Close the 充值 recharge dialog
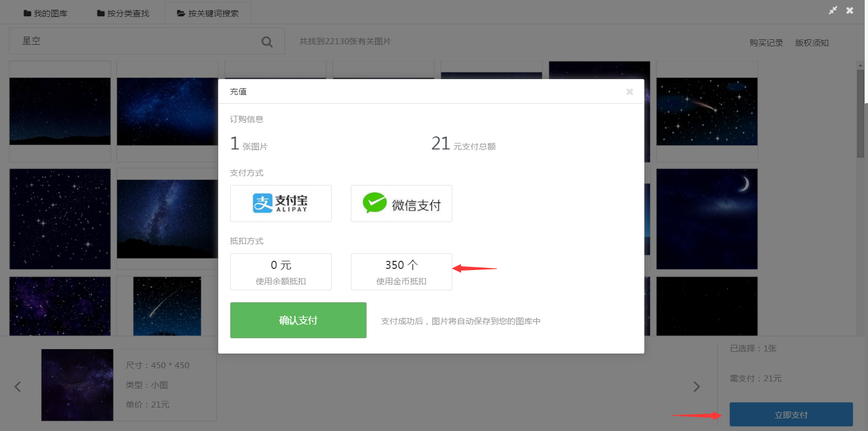The width and height of the screenshot is (868, 431). coord(630,92)
